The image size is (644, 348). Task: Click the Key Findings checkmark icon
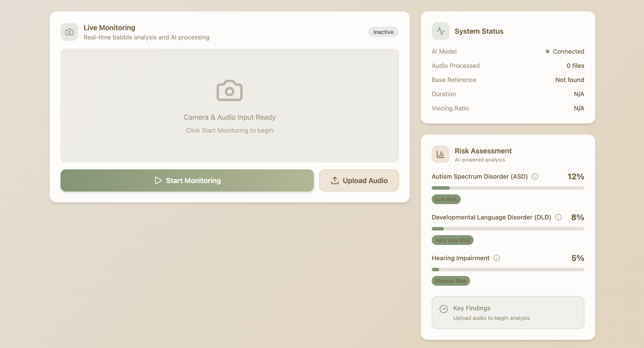pos(444,309)
